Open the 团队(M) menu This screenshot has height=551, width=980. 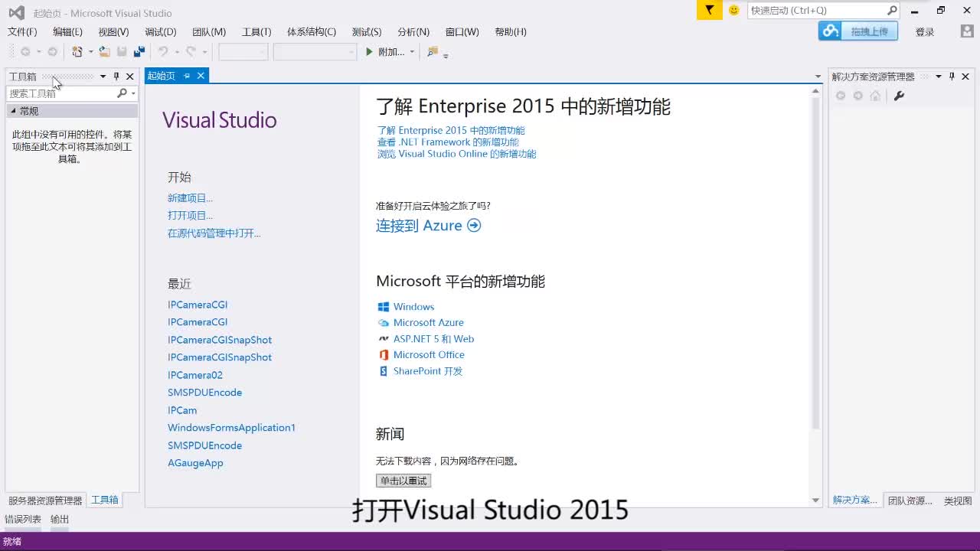pyautogui.click(x=209, y=32)
